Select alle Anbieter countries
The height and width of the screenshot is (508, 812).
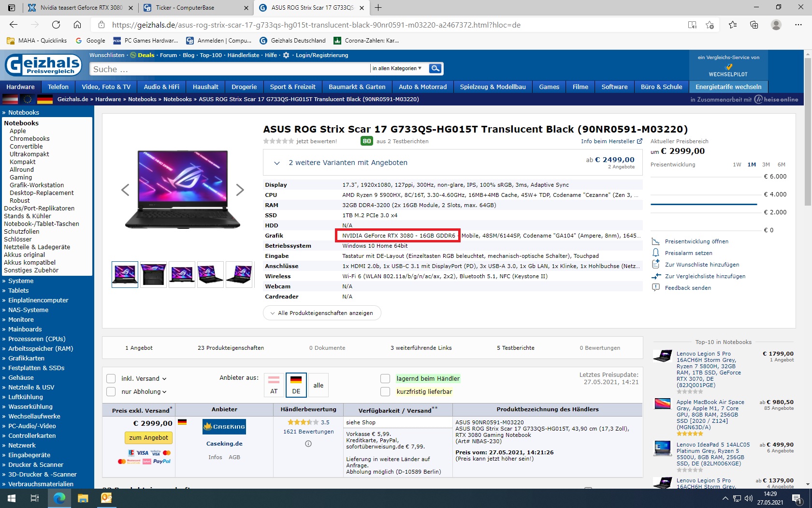point(319,385)
